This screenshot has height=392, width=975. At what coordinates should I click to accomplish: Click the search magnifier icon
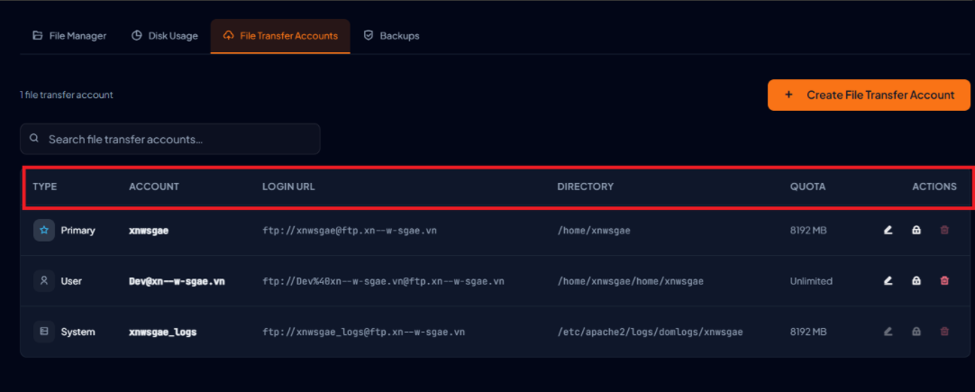point(34,139)
